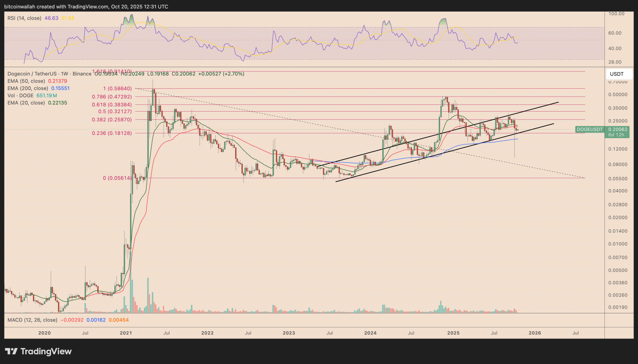Click the bitcoinwallah attribution header text
638x364 pixels.
(86, 7)
